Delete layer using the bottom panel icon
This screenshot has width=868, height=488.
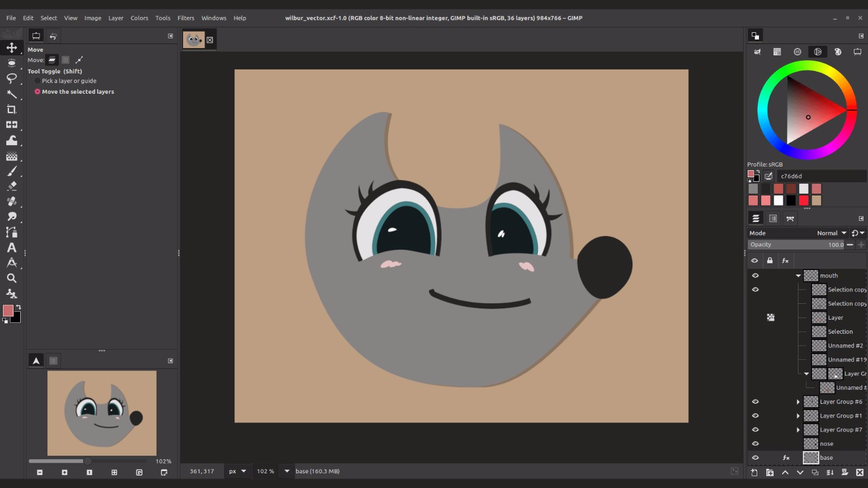click(x=860, y=472)
